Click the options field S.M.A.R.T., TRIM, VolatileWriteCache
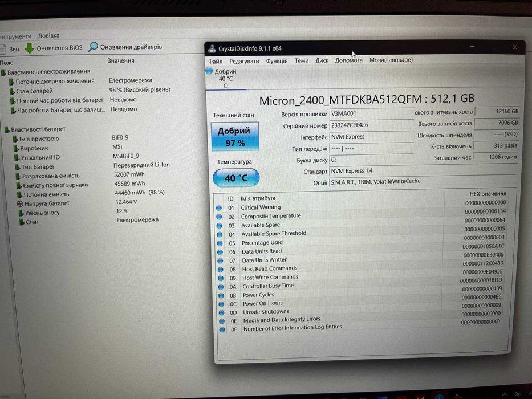532x399 pixels. pyautogui.click(x=424, y=181)
